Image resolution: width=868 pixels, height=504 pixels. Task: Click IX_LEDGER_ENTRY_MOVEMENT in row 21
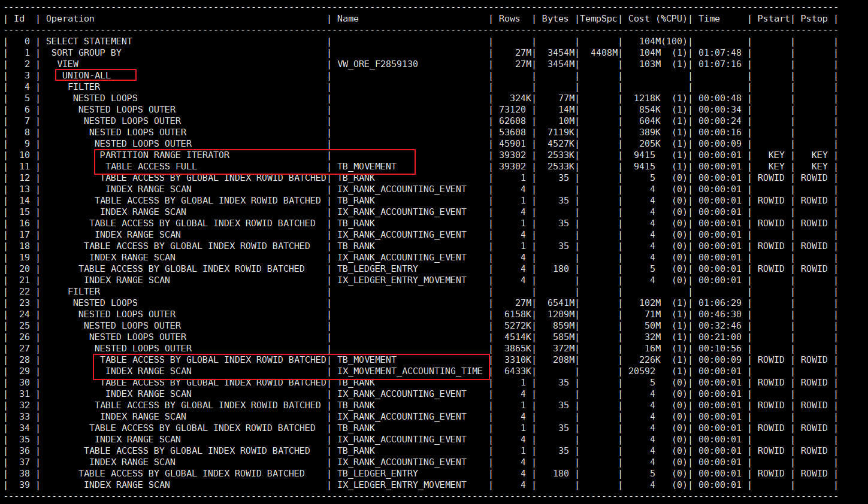402,280
